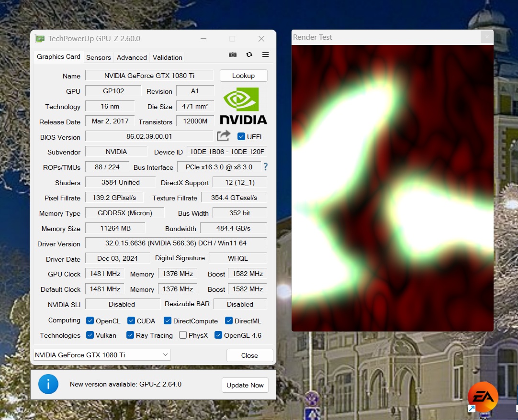Click the Texture Fillrate value 354.4 GTexel/s
Screen dimensions: 518x420
(234, 198)
